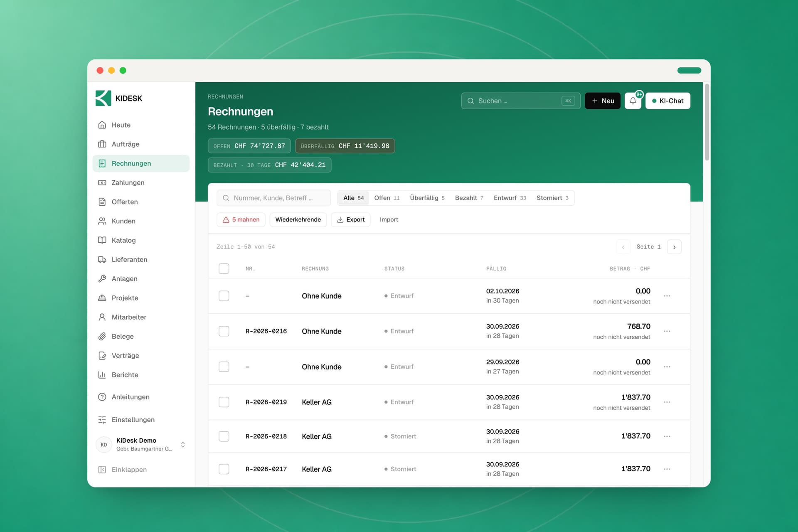
Task: Click the Projekte hard-hat icon
Action: point(102,298)
